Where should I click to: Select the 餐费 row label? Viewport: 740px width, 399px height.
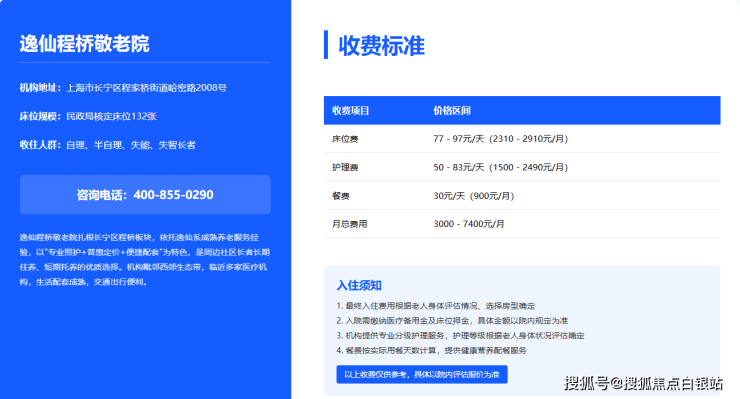[341, 195]
